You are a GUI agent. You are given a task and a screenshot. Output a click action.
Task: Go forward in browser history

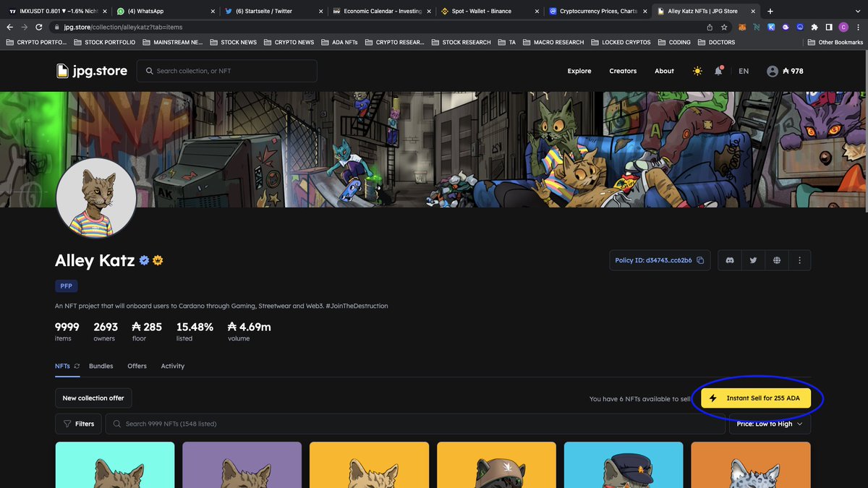pyautogui.click(x=25, y=27)
